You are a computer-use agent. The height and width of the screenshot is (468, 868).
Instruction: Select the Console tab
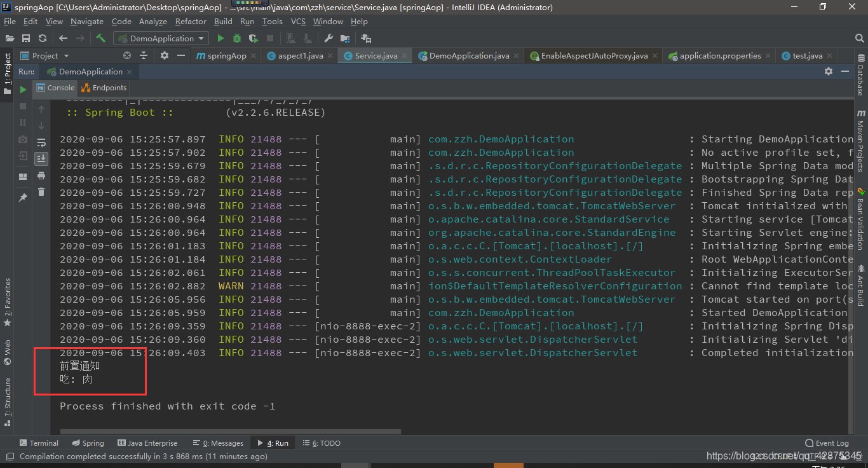[x=55, y=88]
